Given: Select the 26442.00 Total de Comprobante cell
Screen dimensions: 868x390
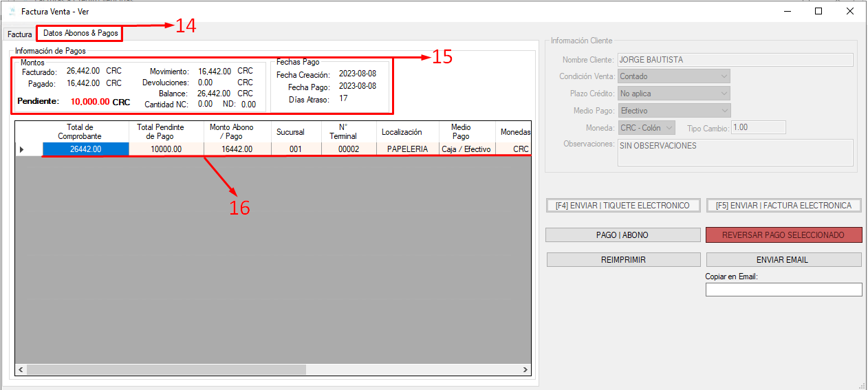Looking at the screenshot, I should coord(85,149).
